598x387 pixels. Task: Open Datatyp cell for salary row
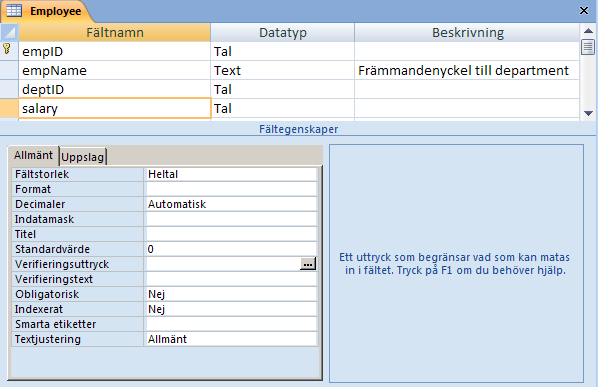coord(283,108)
